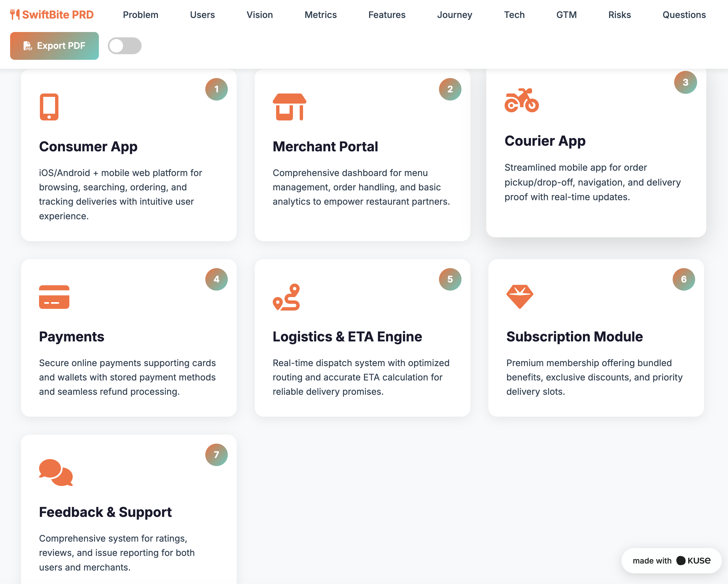Open the Journey section

coord(455,15)
